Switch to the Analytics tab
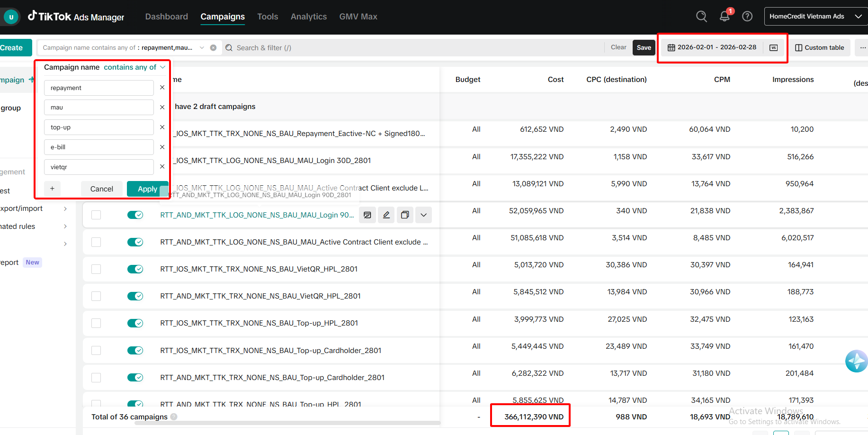The width and height of the screenshot is (868, 435). (x=308, y=17)
